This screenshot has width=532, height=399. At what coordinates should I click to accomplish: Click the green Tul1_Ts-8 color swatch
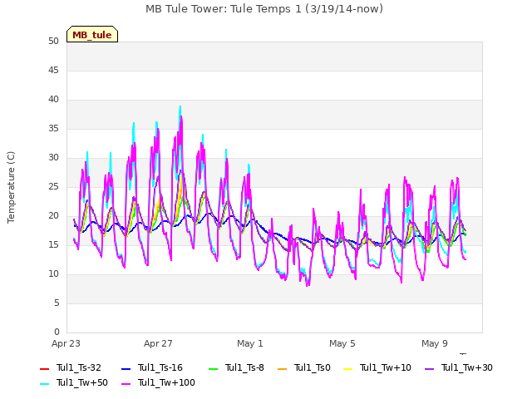coord(213,369)
